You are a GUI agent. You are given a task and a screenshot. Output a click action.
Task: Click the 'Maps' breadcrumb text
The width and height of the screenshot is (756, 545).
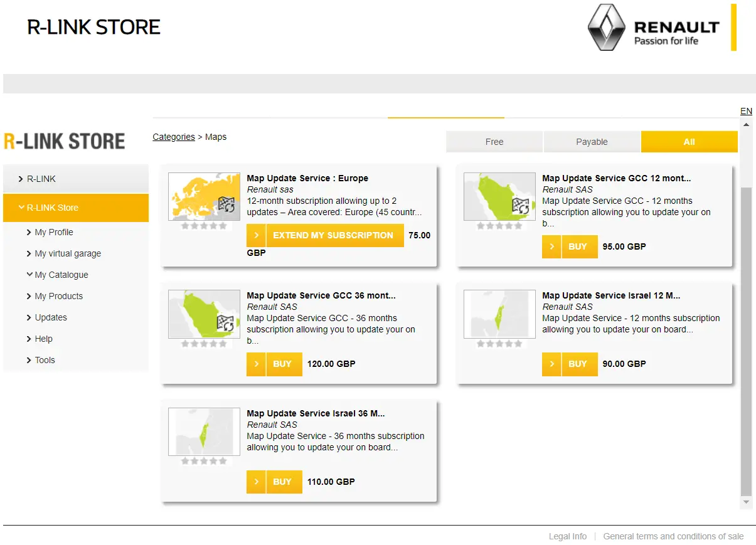click(x=216, y=137)
